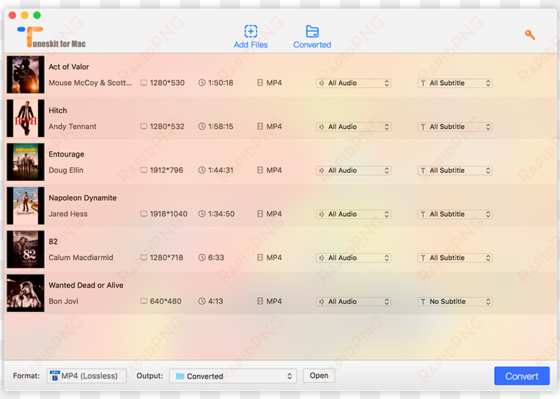Click the Convert button
The image size is (560, 399).
coord(522,376)
